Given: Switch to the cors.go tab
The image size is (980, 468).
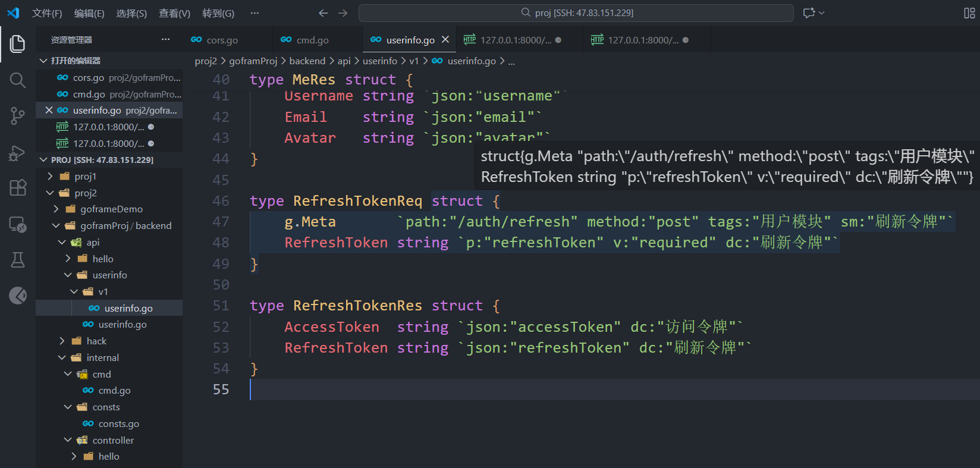Looking at the screenshot, I should click(x=228, y=40).
